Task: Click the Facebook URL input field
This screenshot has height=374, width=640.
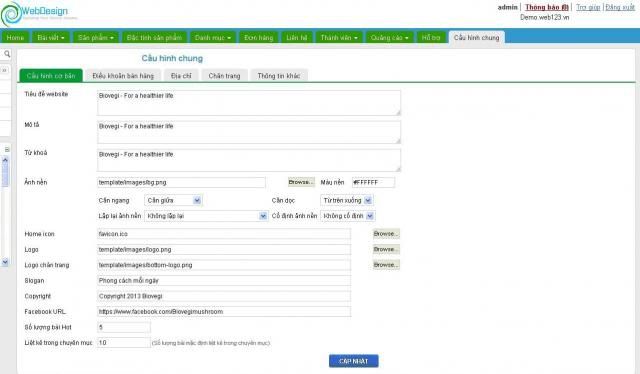Action: pos(224,312)
